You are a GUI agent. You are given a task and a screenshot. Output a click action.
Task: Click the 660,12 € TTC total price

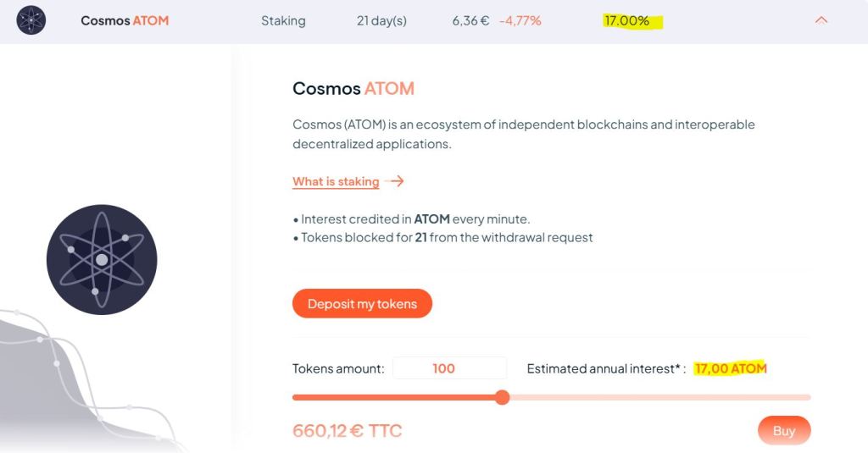[347, 431]
